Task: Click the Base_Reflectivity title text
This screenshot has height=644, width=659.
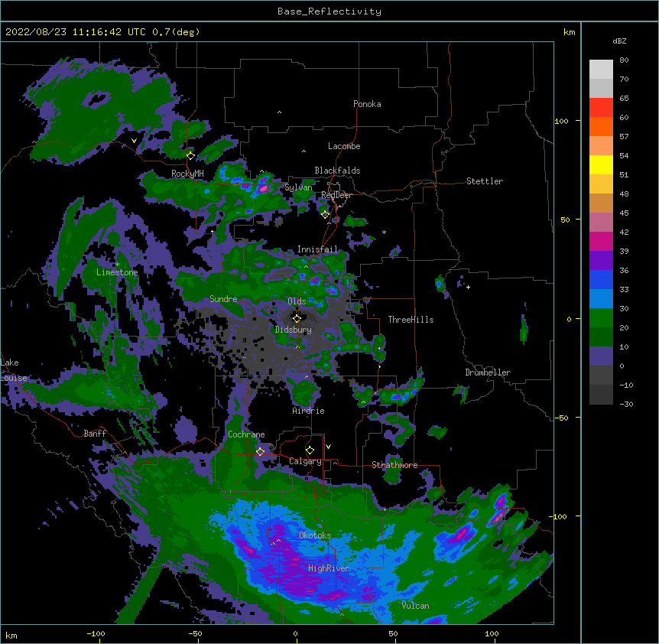Action: click(329, 11)
